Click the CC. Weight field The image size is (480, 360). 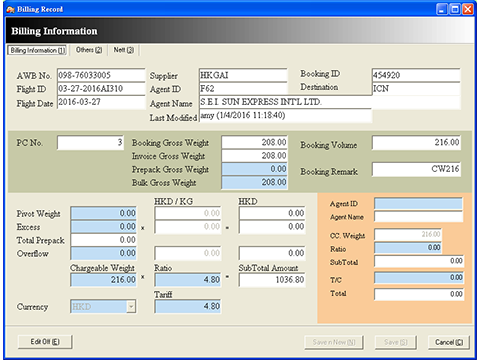[408, 234]
